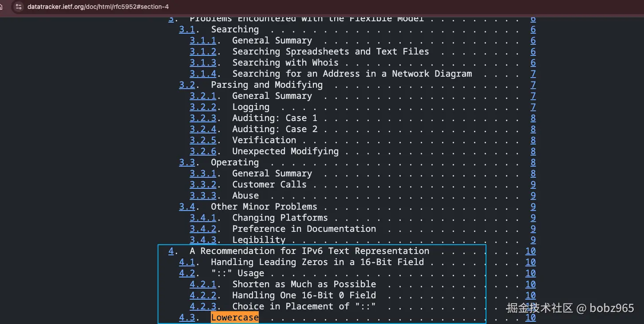Go to section 3.1.2 link
The height and width of the screenshot is (324, 644).
coord(203,52)
